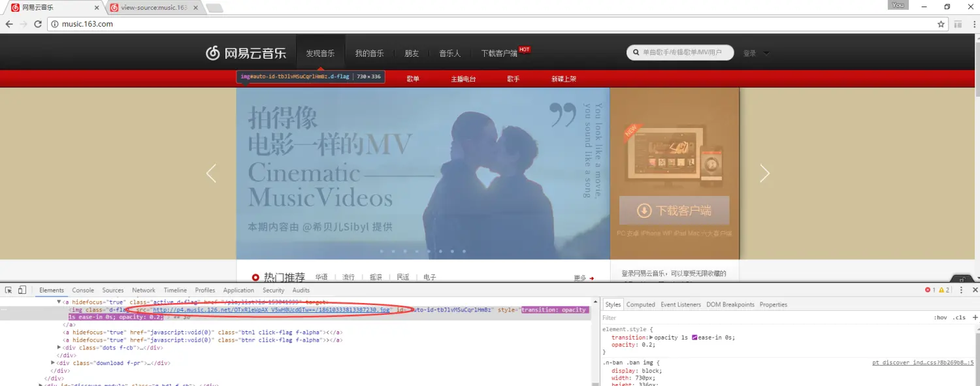Click the 华语 category link
Screen dimensions: 980x386
(x=321, y=278)
